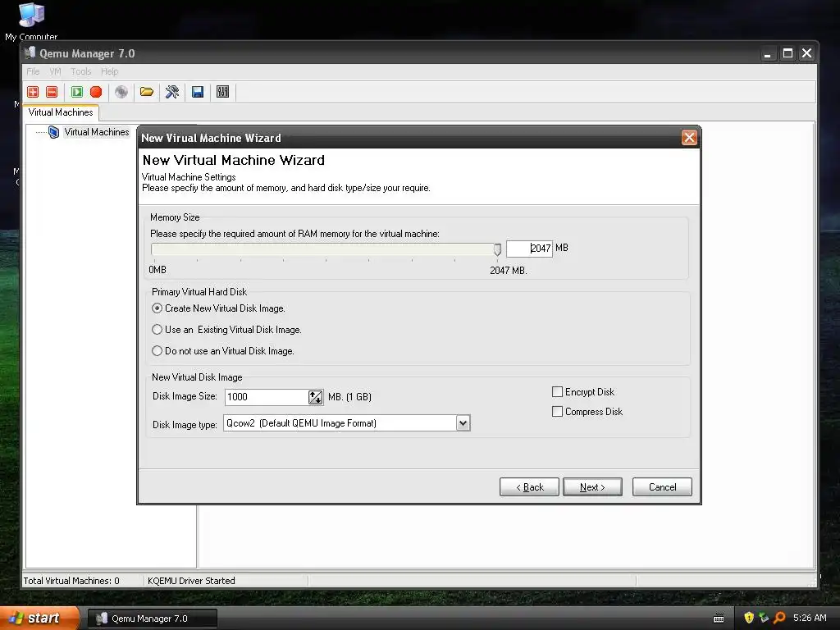
Task: Click the memory MB input field
Action: (529, 249)
